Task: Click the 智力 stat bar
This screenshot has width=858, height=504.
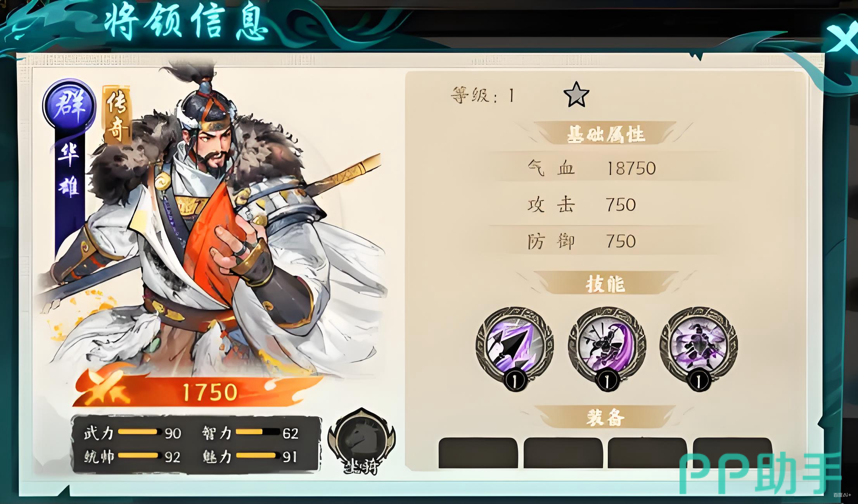Action: point(257,432)
